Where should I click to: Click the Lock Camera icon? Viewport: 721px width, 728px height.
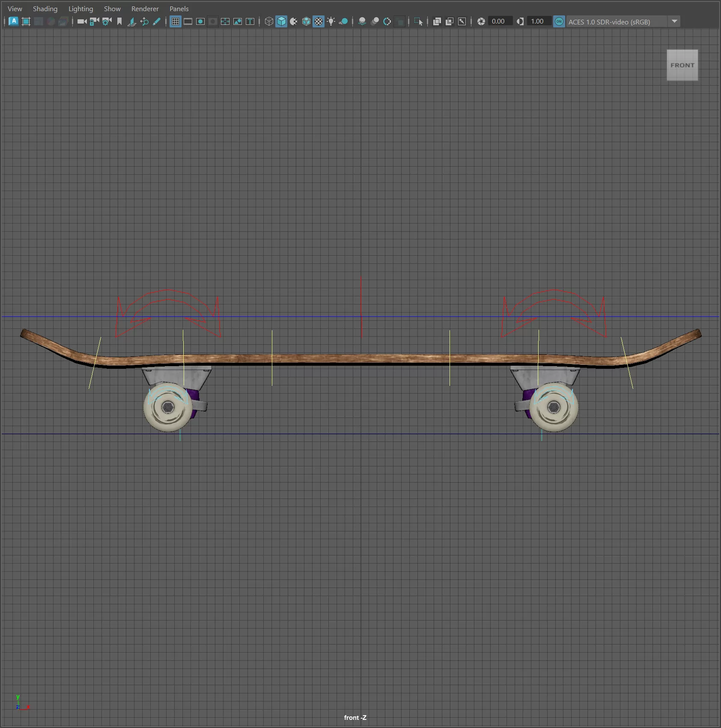coord(94,21)
